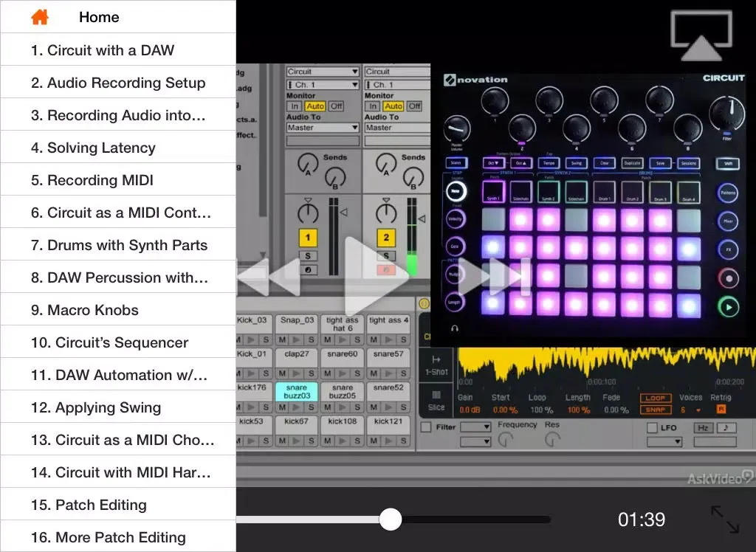This screenshot has height=552, width=756.
Task: Click track 1 arm record button
Action: point(308,270)
